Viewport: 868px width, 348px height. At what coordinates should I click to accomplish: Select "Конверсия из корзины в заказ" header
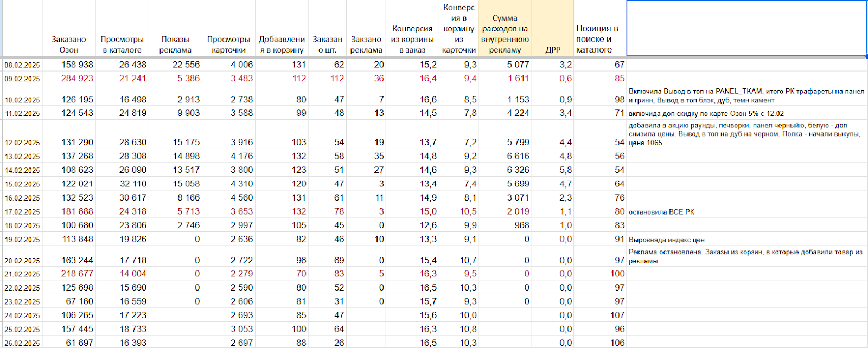pos(412,39)
